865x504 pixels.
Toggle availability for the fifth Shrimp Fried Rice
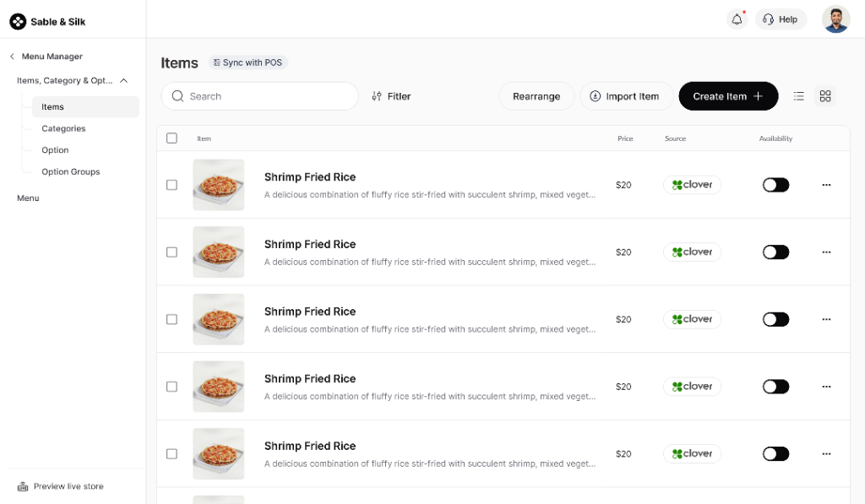pyautogui.click(x=775, y=454)
